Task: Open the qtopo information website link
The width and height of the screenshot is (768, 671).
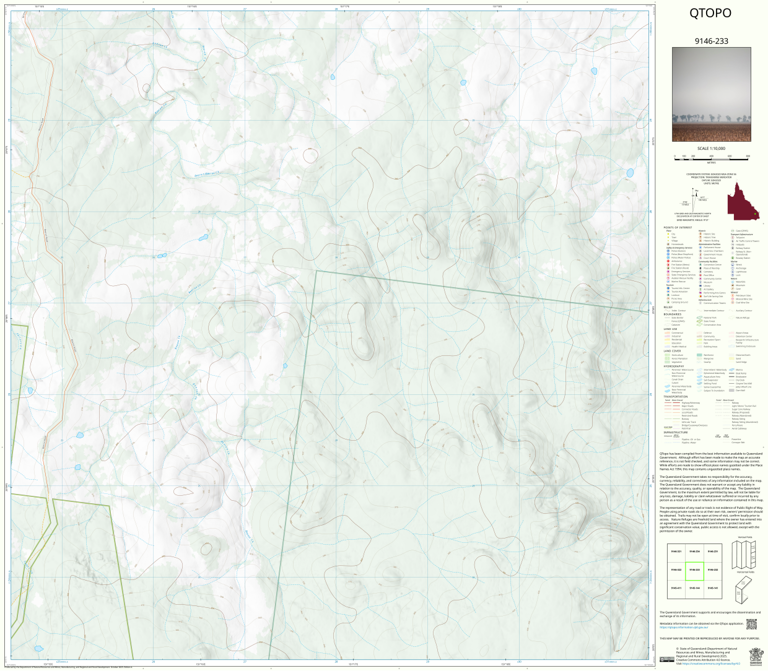Action: (x=684, y=627)
